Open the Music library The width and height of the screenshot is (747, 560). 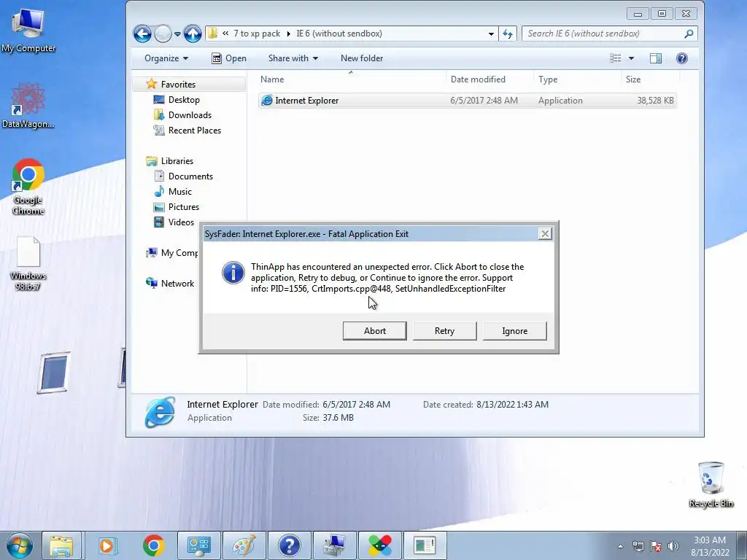point(180,192)
